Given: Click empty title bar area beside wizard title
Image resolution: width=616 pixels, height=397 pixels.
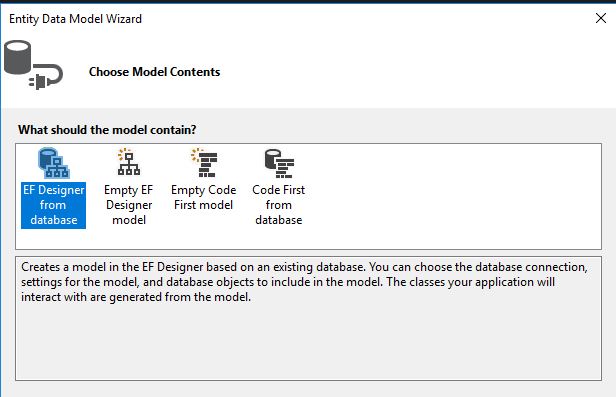Looking at the screenshot, I should coord(365,18).
